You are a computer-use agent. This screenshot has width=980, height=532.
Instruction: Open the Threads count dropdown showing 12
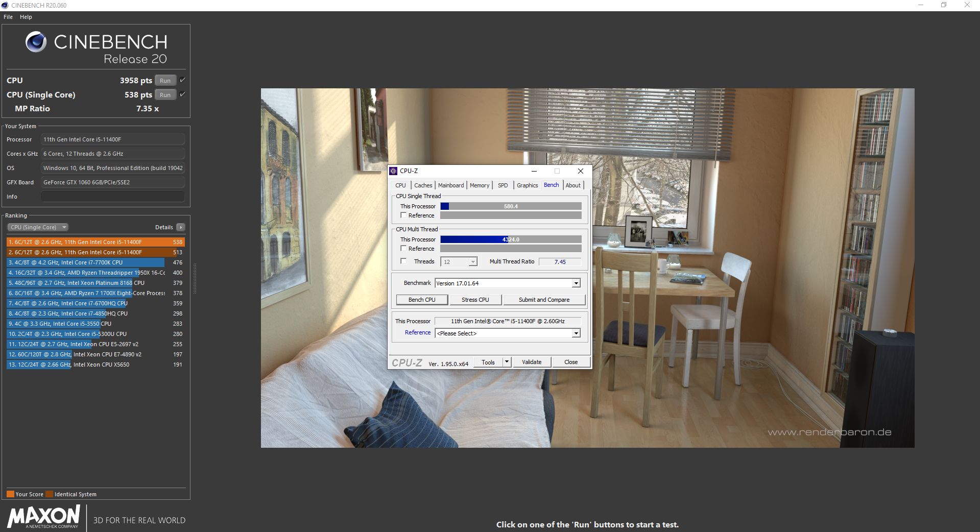click(459, 262)
